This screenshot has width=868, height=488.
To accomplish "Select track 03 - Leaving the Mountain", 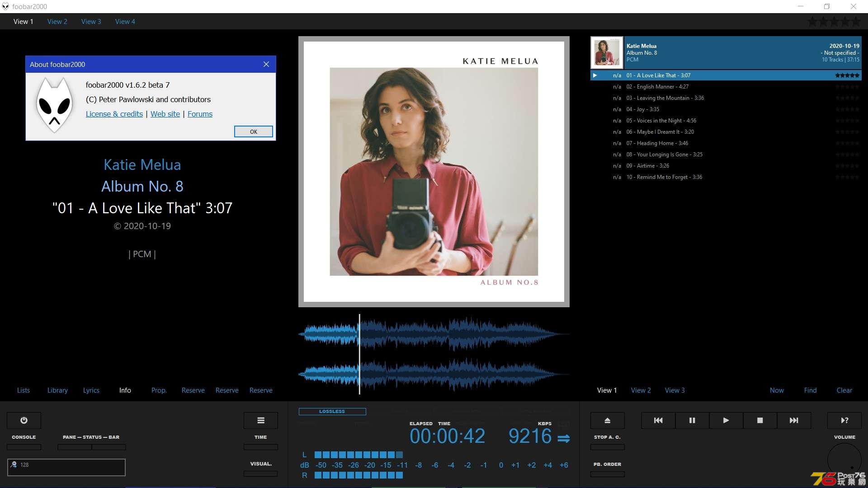I will [x=726, y=98].
